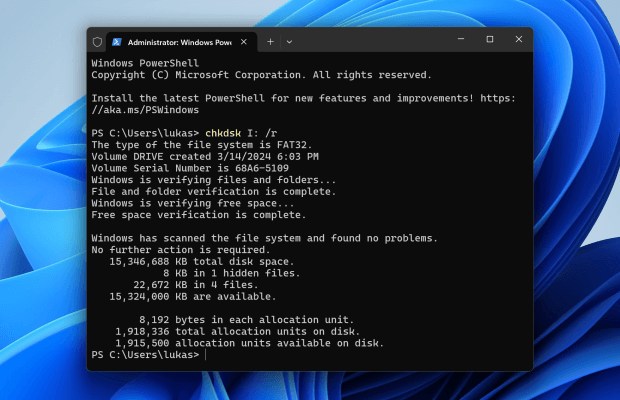Click the final PS C:\Users\lukas> prompt cursor
Image resolution: width=620 pixels, height=400 pixels.
tap(206, 355)
